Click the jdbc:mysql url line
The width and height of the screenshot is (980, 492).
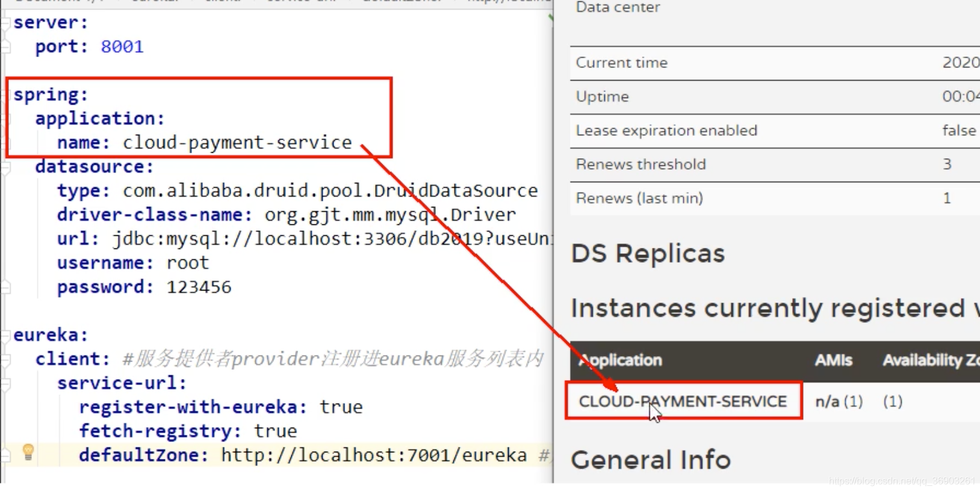coord(304,239)
